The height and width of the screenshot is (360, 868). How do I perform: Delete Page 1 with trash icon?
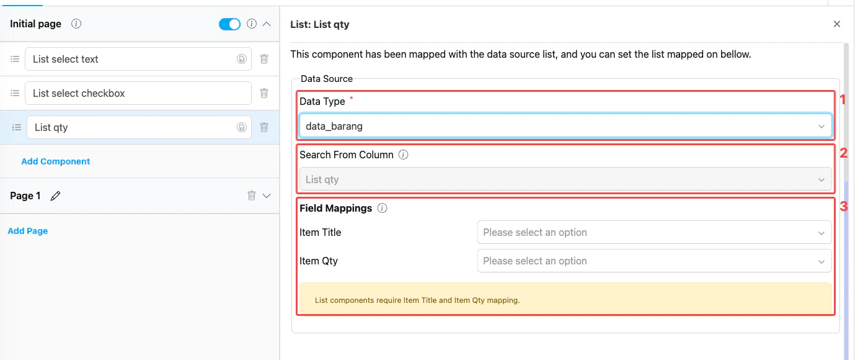pyautogui.click(x=252, y=196)
